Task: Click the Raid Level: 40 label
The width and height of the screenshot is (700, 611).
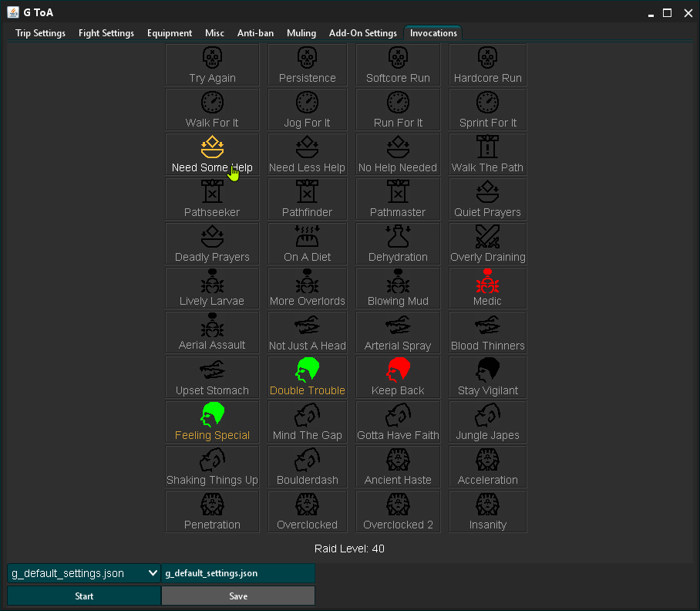Action: coord(349,549)
